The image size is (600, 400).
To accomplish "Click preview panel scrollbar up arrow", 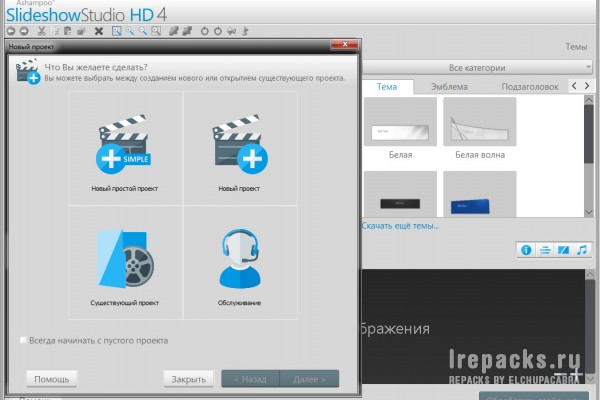I will (x=590, y=274).
